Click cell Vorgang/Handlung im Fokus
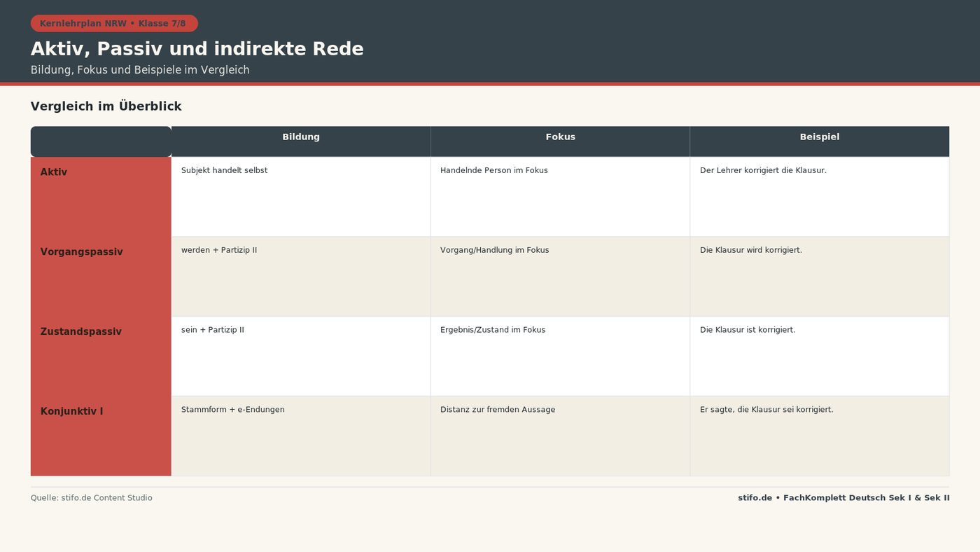Image resolution: width=980 pixels, height=552 pixels. point(560,277)
